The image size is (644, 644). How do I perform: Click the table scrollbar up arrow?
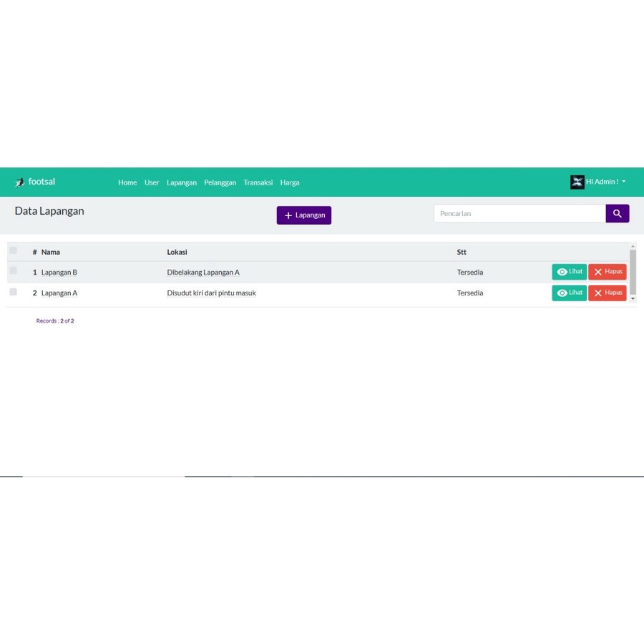tap(633, 246)
